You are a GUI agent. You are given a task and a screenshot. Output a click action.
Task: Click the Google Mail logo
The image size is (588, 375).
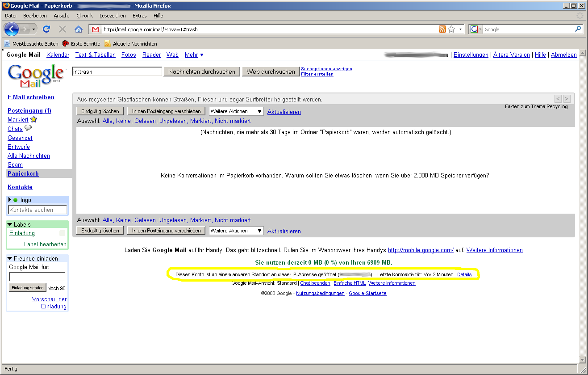click(36, 76)
